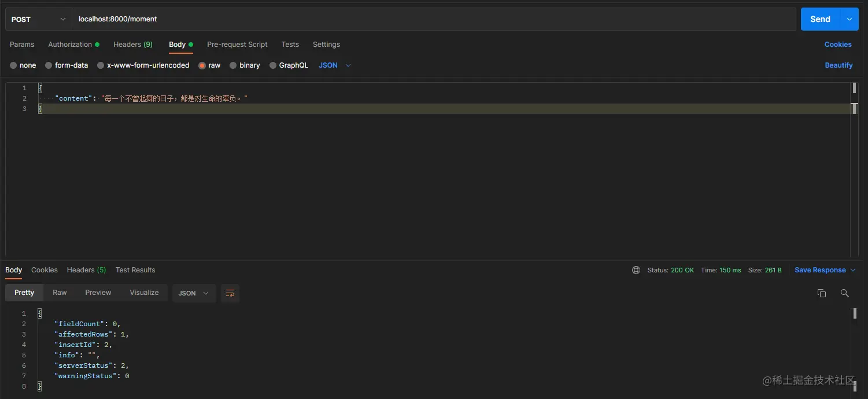Screen dimensions: 868x399
Task: Open the request Headers (9) tab
Action: pyautogui.click(x=133, y=45)
